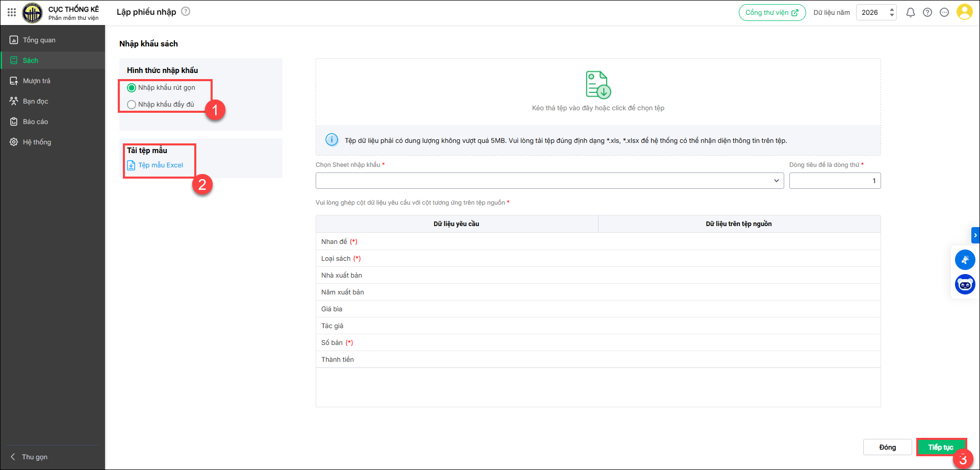This screenshot has width=980, height=470.
Task: Click the user avatar icon
Action: [964, 12]
